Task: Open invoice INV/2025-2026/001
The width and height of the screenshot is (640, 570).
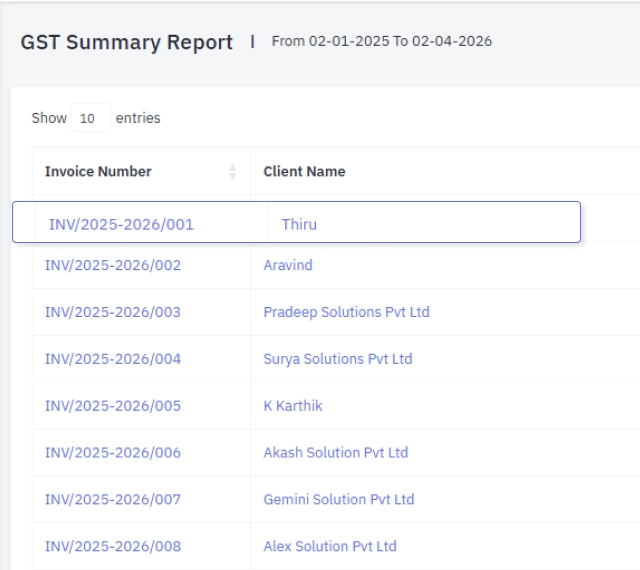Action: pyautogui.click(x=121, y=224)
